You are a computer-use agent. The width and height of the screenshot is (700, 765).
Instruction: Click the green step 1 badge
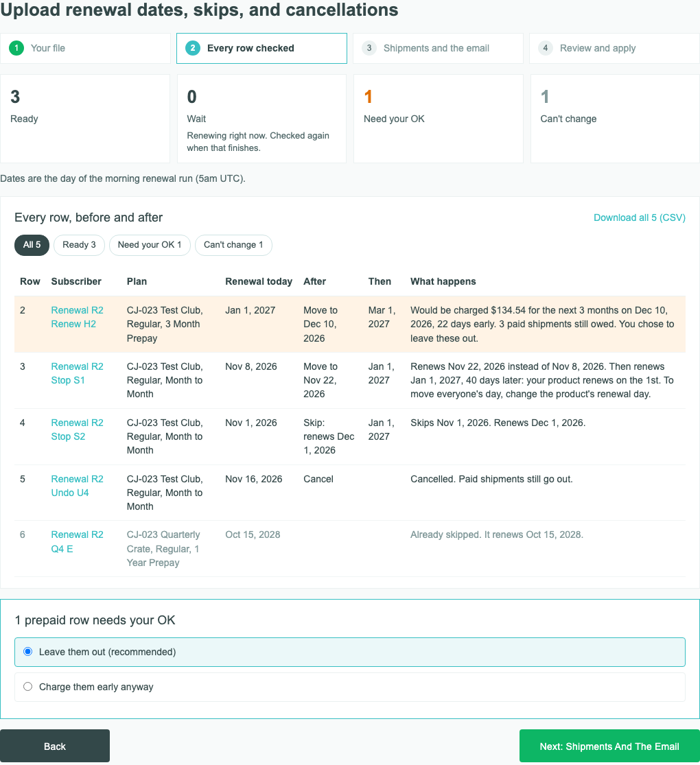16,48
